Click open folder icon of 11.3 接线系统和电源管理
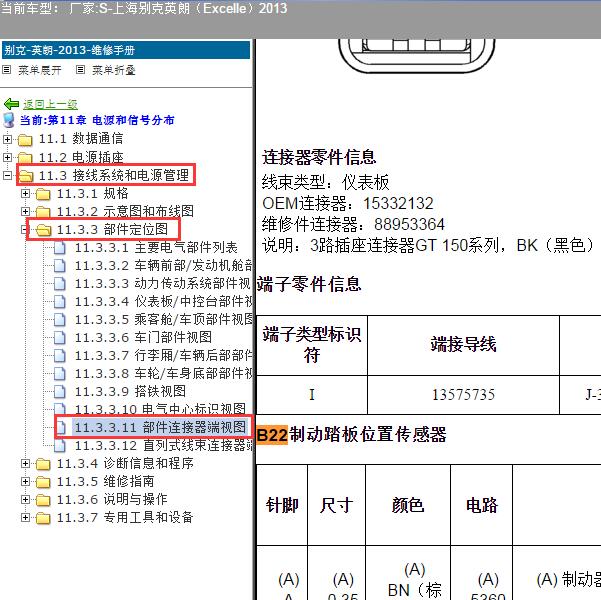The image size is (601, 600). 26,176
